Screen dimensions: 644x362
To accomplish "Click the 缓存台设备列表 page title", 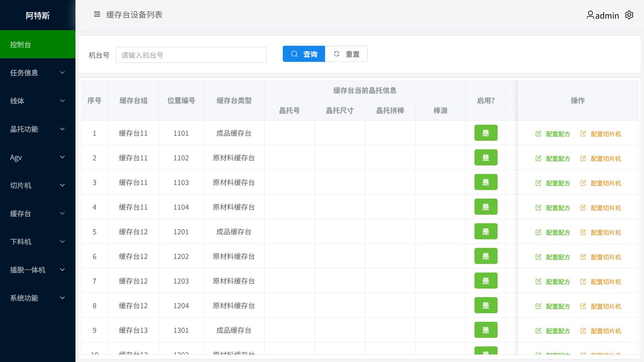I will [134, 15].
